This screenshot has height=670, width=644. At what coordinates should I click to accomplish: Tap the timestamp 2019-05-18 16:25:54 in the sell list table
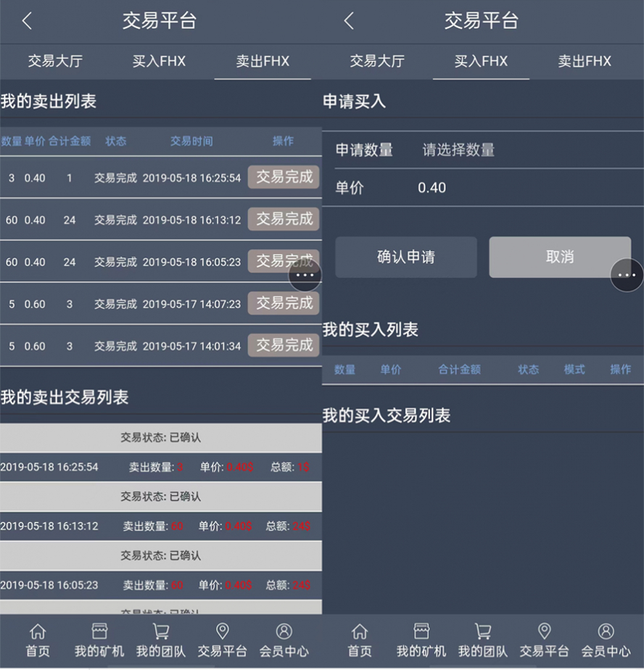[x=192, y=178]
